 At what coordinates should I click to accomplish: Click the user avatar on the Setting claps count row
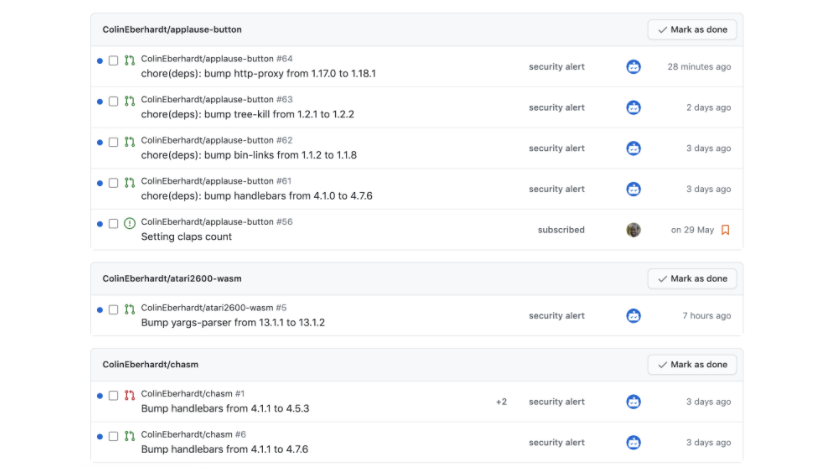pyautogui.click(x=633, y=230)
